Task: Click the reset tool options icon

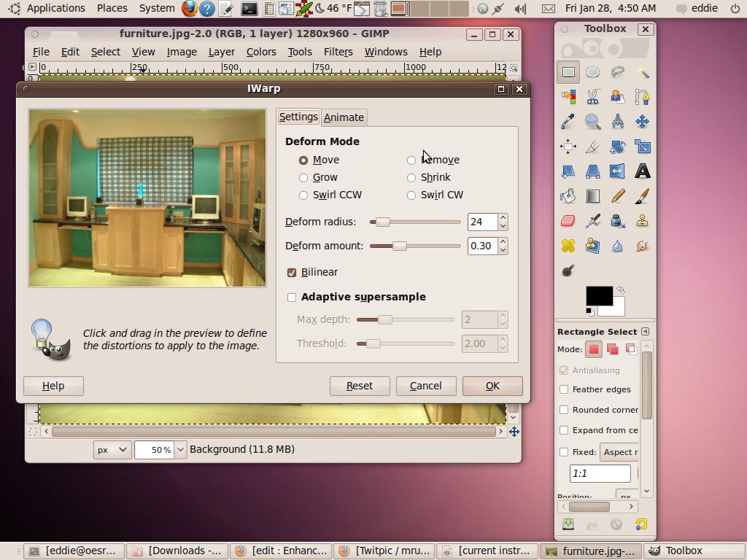Action: click(641, 524)
